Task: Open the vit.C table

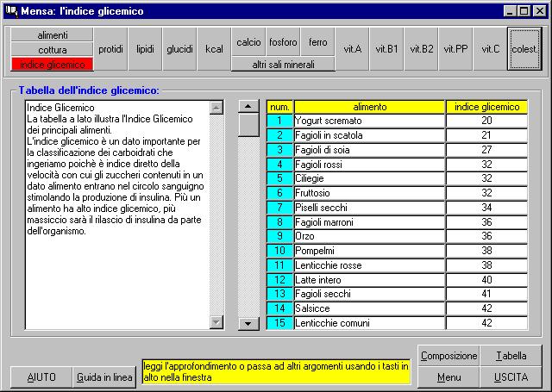Action: pyautogui.click(x=490, y=49)
